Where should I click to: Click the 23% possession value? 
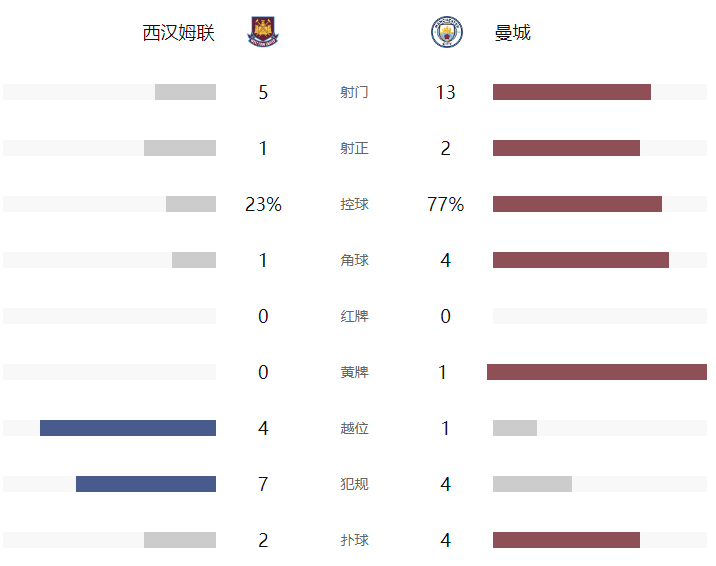263,205
